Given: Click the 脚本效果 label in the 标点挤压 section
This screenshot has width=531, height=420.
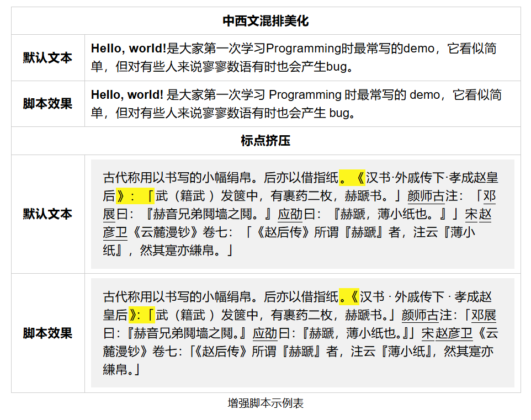Looking at the screenshot, I should pyautogui.click(x=47, y=333).
